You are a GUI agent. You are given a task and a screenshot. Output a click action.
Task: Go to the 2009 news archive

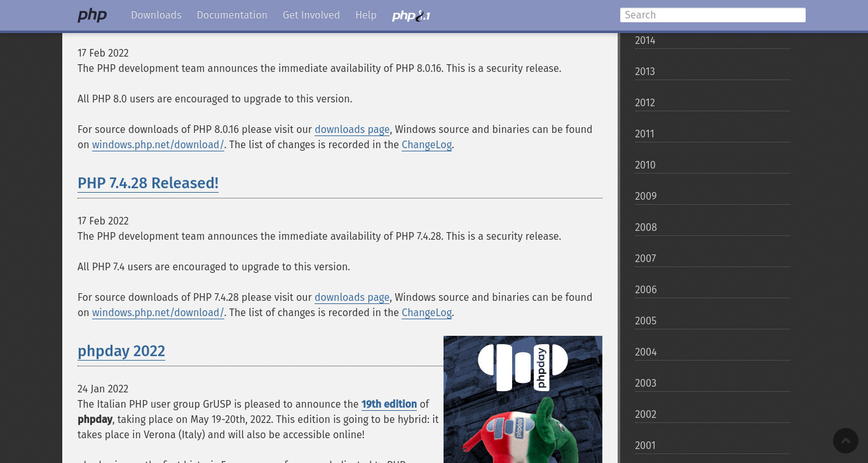click(713, 197)
